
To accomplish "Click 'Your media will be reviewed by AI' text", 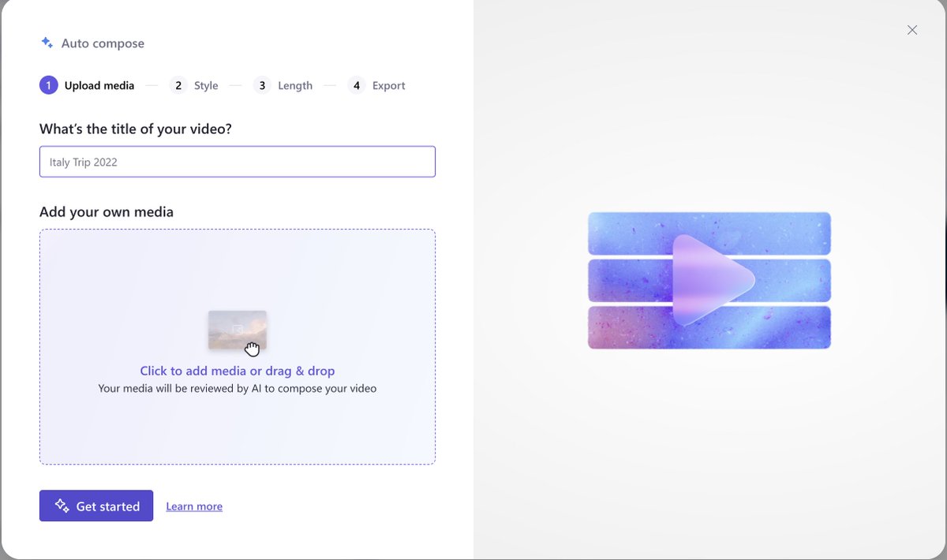I will tap(238, 388).
